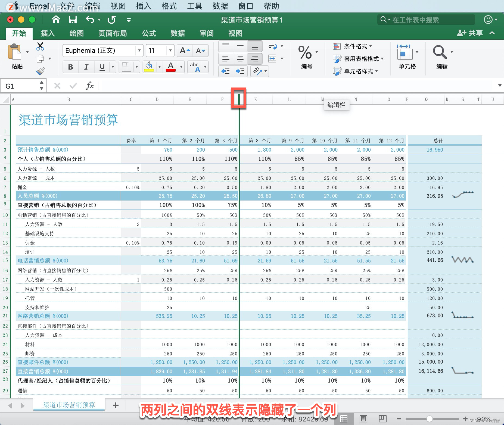This screenshot has width=504, height=425.
Task: Decrease font size with small A button
Action: [201, 51]
